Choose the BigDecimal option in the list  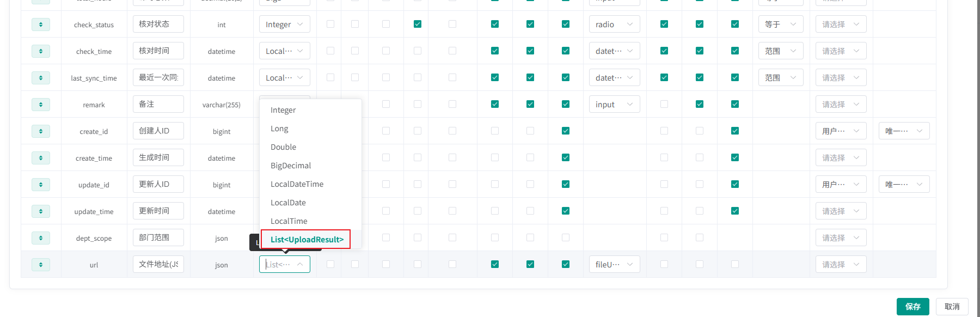pyautogui.click(x=291, y=166)
